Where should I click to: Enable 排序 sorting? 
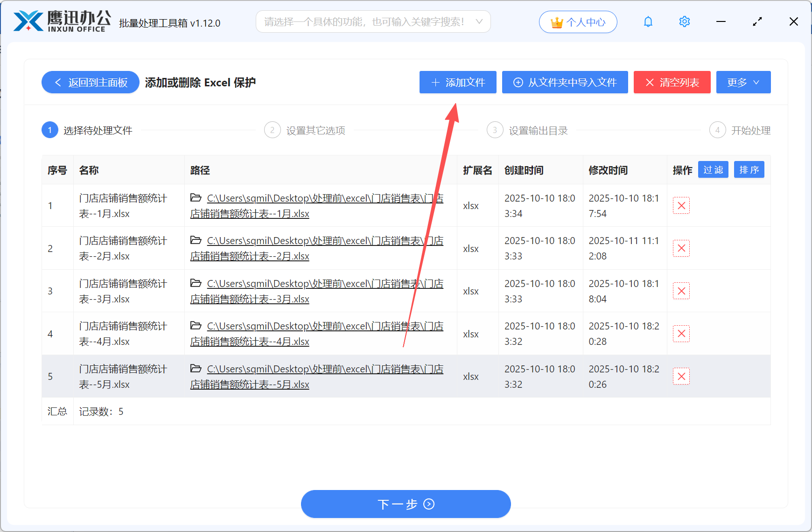(x=749, y=169)
